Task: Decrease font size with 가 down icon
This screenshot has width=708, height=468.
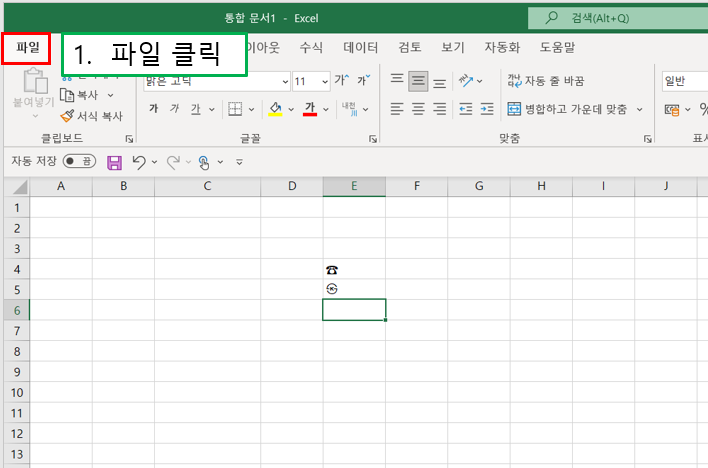Action: (x=364, y=80)
